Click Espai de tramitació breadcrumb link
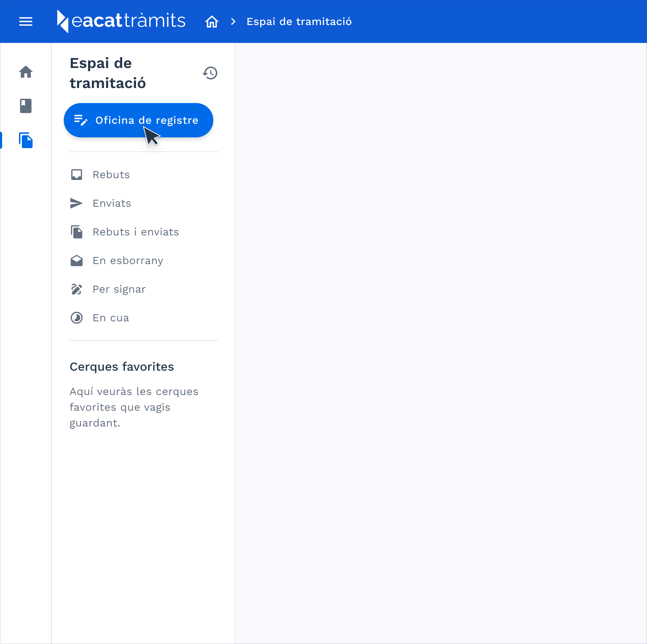647x644 pixels. (x=299, y=21)
